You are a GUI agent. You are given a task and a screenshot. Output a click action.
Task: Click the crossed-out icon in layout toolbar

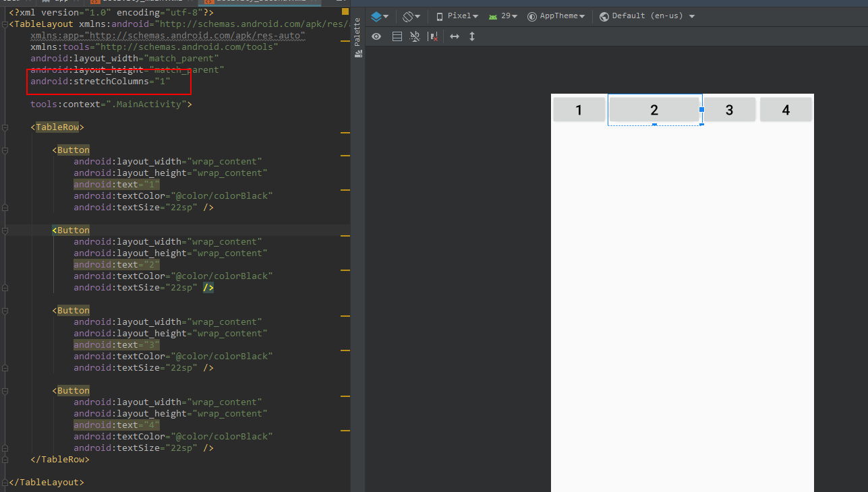[415, 36]
